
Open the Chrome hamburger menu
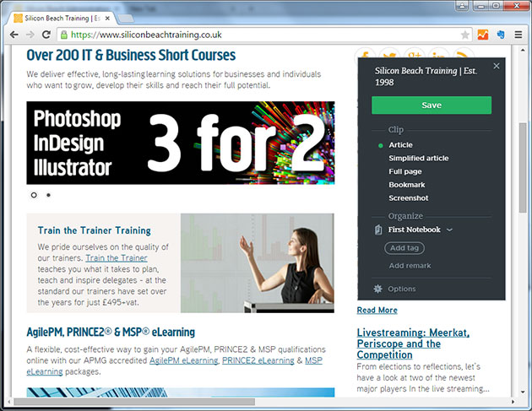(518, 35)
